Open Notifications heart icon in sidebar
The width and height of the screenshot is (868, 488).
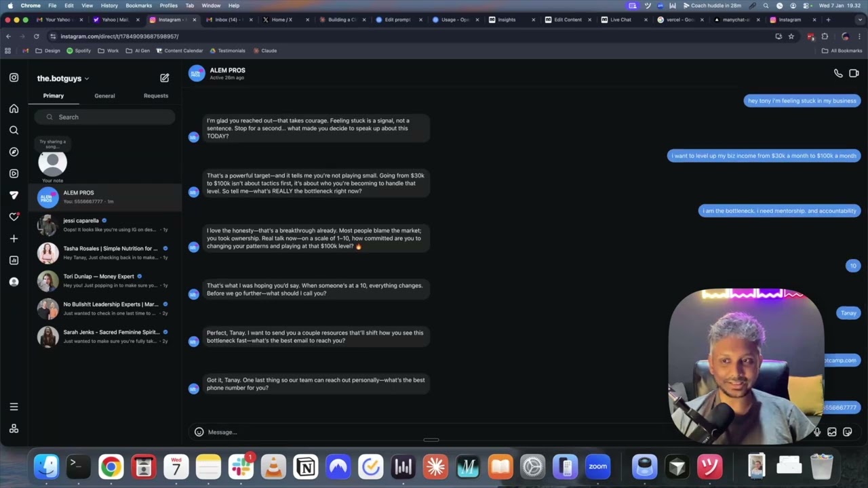(14, 217)
